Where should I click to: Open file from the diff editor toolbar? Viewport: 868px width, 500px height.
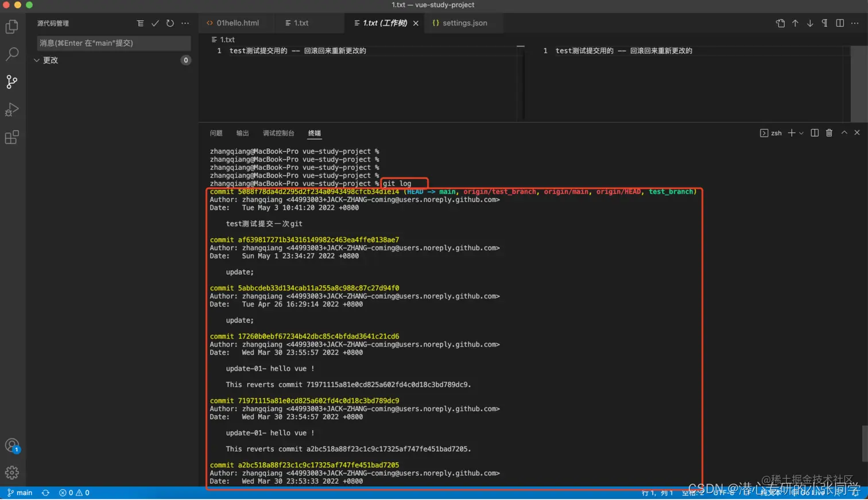point(780,23)
